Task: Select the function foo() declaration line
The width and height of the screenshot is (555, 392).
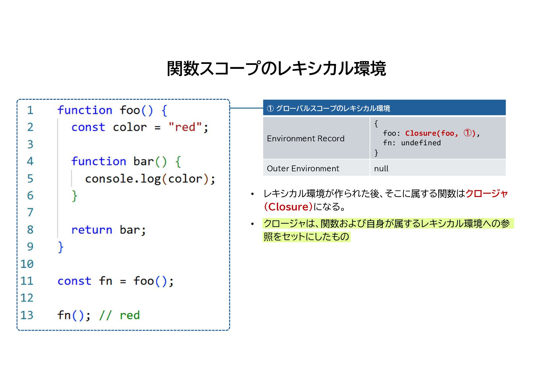Action: coord(112,110)
